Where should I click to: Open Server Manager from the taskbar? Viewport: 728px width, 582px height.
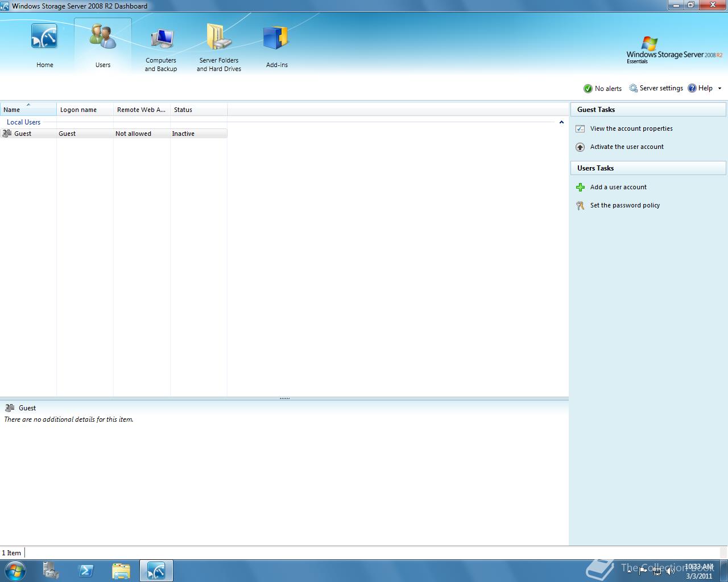[x=51, y=571]
